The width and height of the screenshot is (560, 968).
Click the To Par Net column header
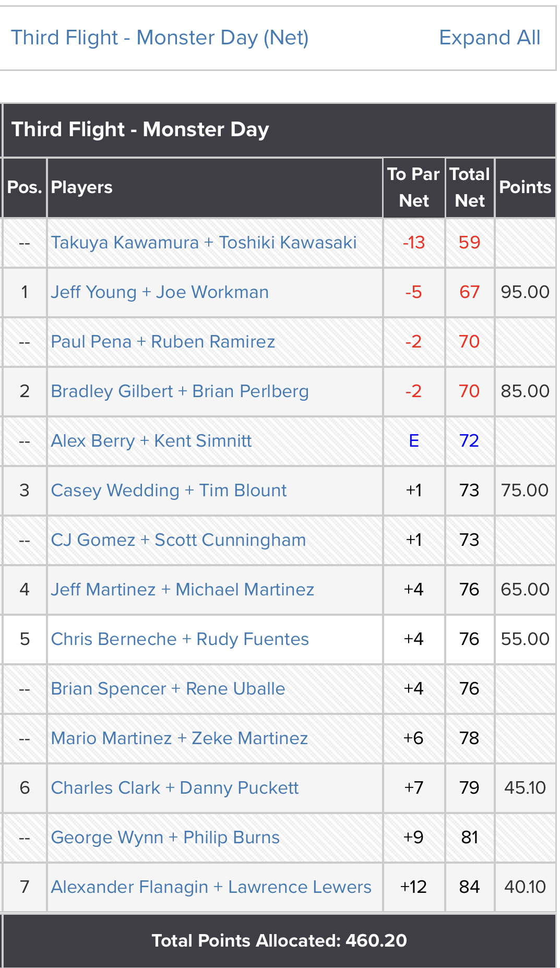(414, 187)
